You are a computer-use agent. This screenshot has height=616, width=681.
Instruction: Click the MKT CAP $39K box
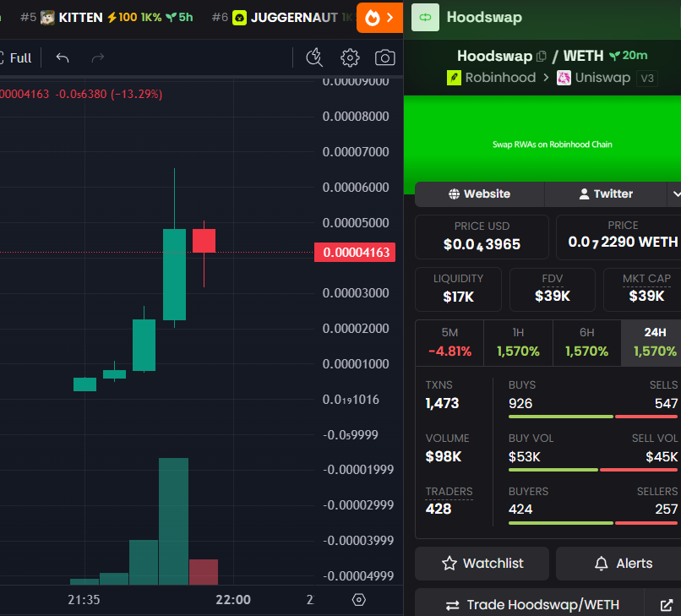tap(643, 289)
